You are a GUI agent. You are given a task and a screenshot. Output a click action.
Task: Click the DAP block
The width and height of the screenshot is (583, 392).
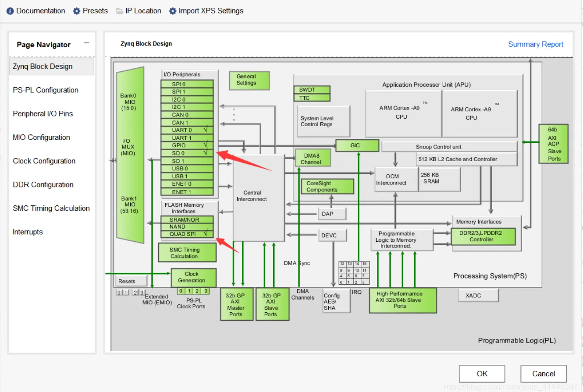tap(332, 214)
